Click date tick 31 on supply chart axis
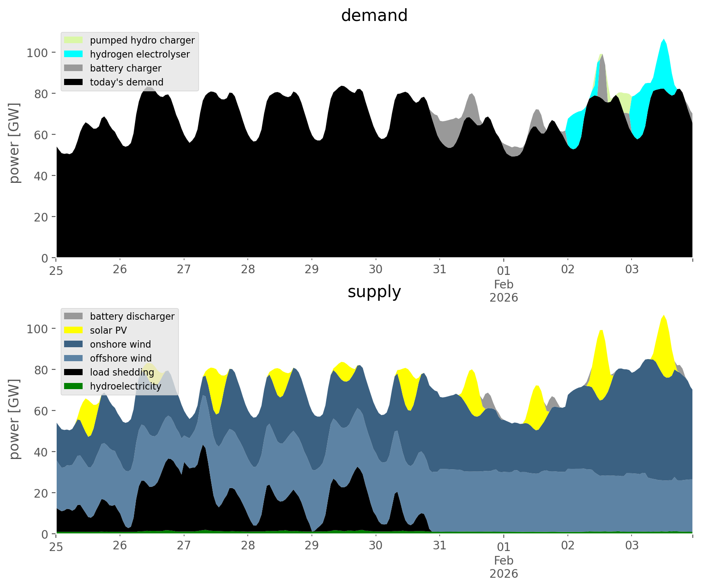This screenshot has width=701, height=588. click(440, 546)
